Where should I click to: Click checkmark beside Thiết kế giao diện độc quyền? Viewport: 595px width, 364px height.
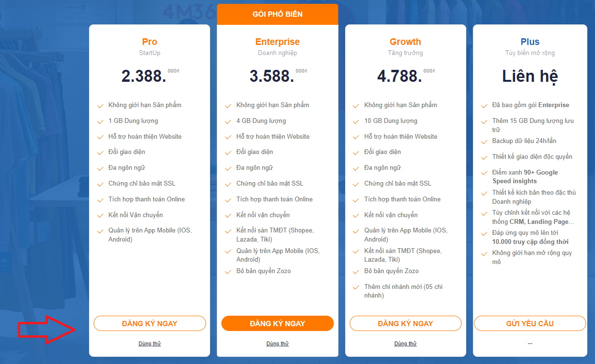[x=484, y=157]
